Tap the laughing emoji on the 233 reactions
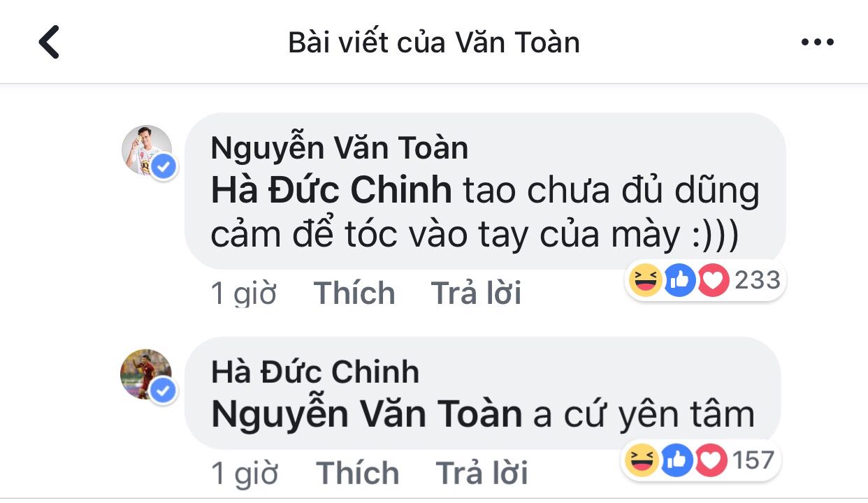This screenshot has width=868, height=503. pyautogui.click(x=645, y=281)
